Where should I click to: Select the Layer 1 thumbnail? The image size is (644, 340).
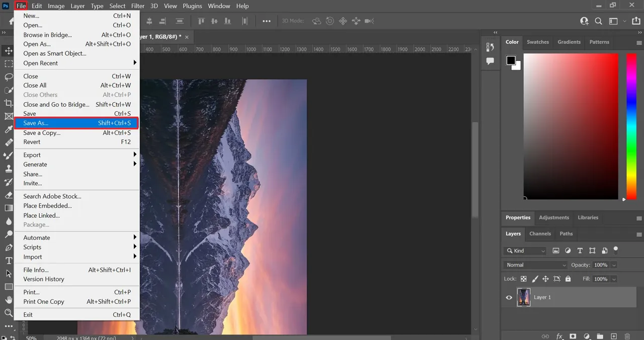pyautogui.click(x=523, y=297)
